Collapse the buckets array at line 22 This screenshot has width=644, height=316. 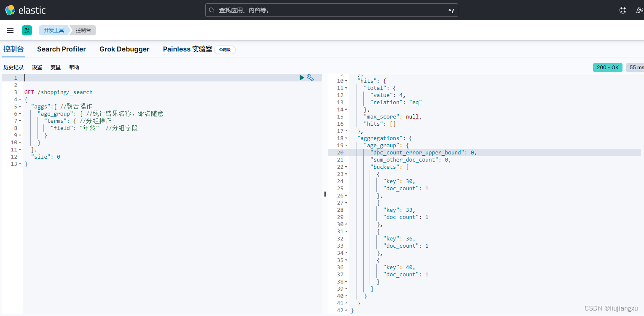(x=346, y=167)
